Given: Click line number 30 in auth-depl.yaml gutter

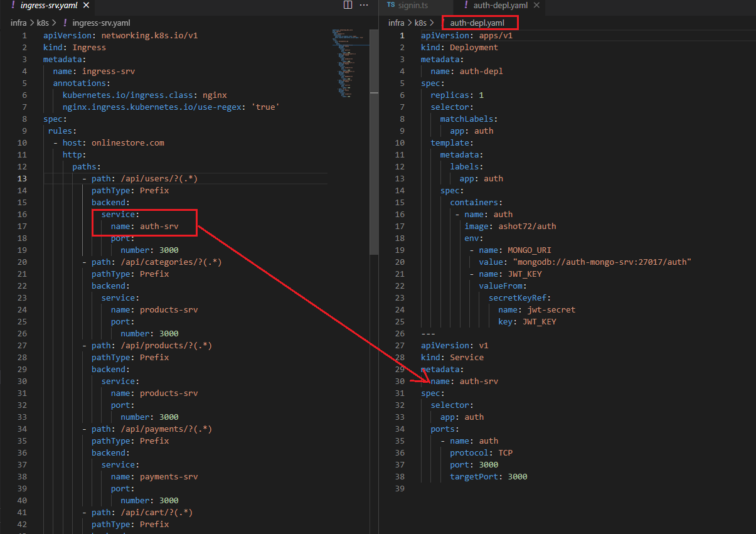Looking at the screenshot, I should point(400,382).
